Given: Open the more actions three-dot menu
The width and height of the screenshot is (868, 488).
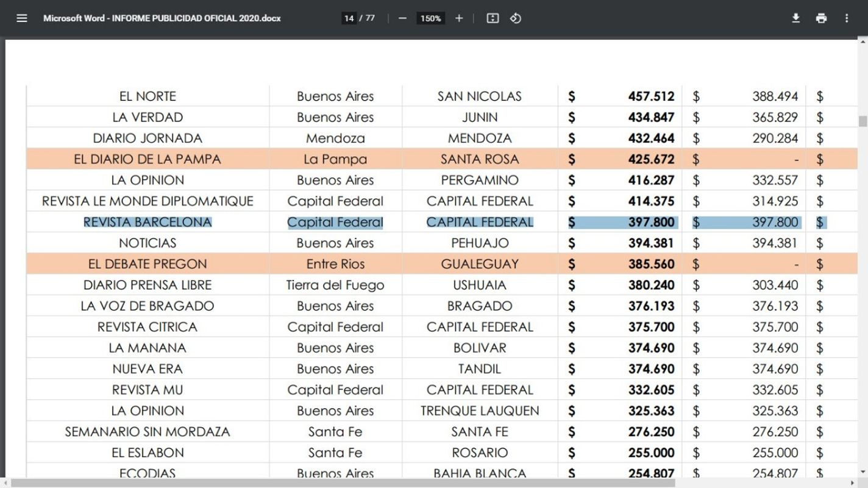Looking at the screenshot, I should tap(847, 18).
